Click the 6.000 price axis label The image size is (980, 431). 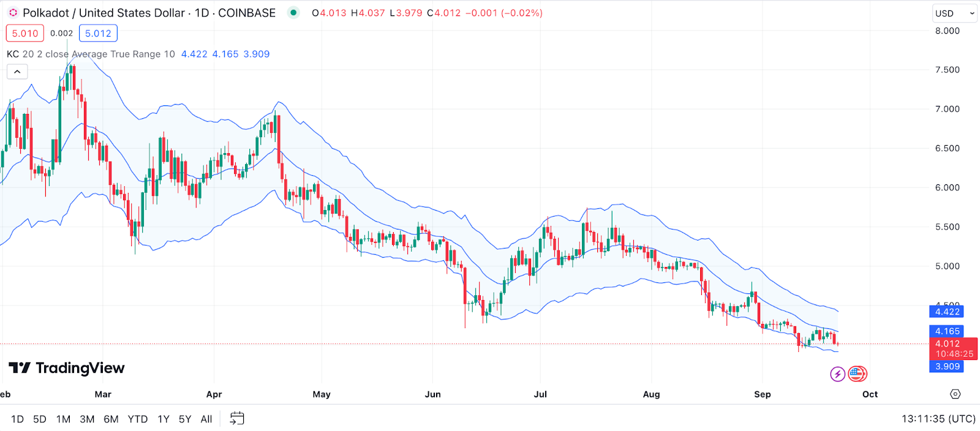[947, 187]
